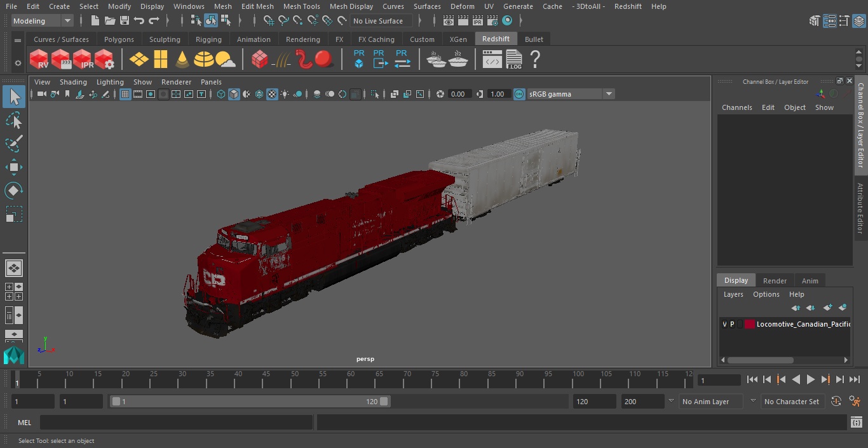Go to the end of playback range

(855, 379)
